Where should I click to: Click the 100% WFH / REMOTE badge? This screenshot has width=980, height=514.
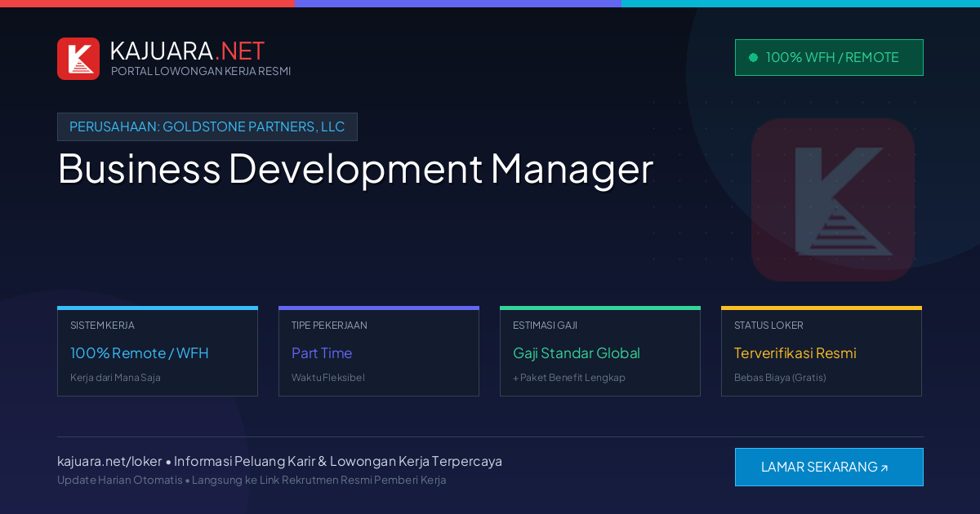tap(829, 57)
